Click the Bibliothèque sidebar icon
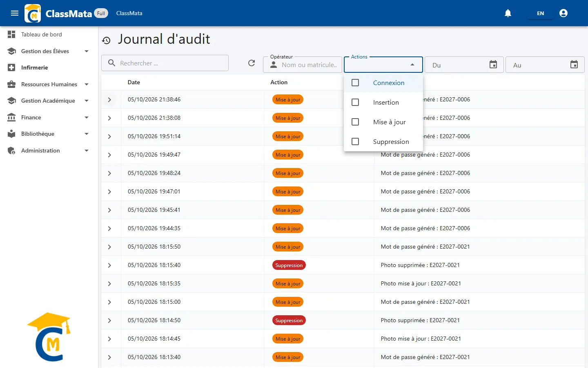The width and height of the screenshot is (588, 368). click(x=11, y=134)
